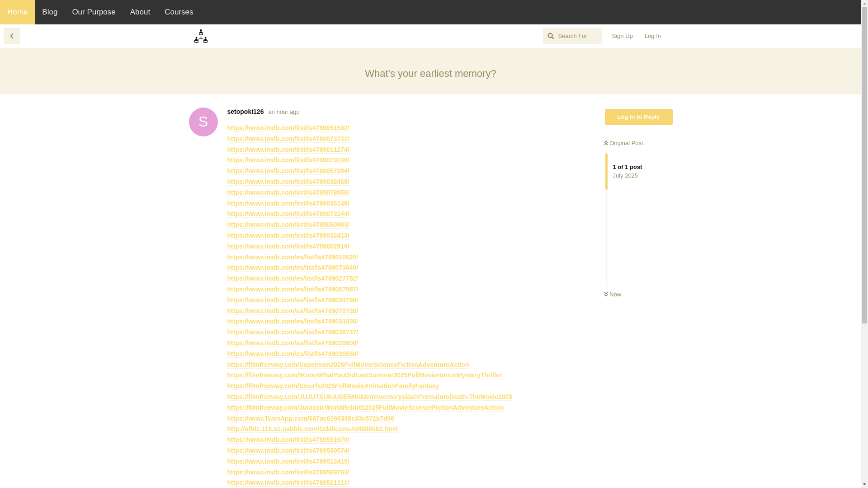The width and height of the screenshot is (868, 488).
Task: Open imdb list ls4789073144 link
Action: 288,214
